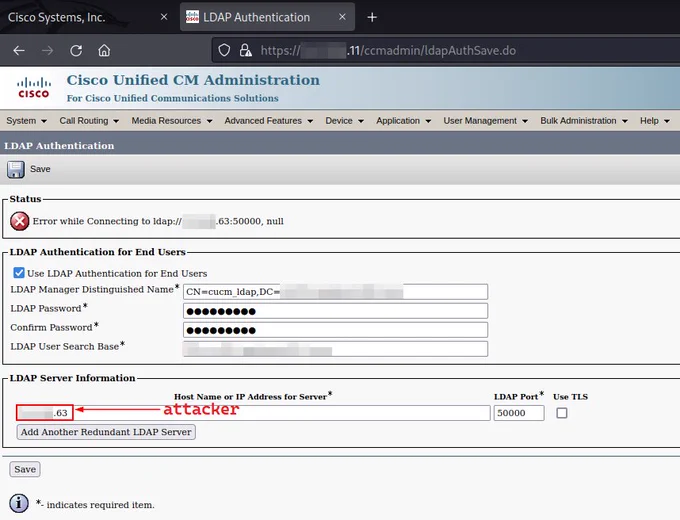680x520 pixels.
Task: Click the error message 'Error while Connecting to ldap'
Action: [158, 221]
